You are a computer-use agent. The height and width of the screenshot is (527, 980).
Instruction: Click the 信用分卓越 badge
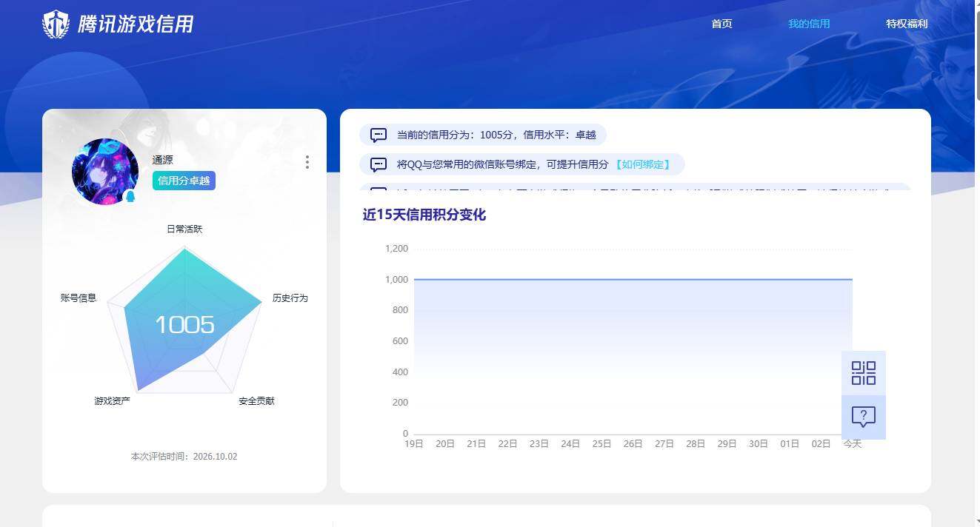click(184, 181)
